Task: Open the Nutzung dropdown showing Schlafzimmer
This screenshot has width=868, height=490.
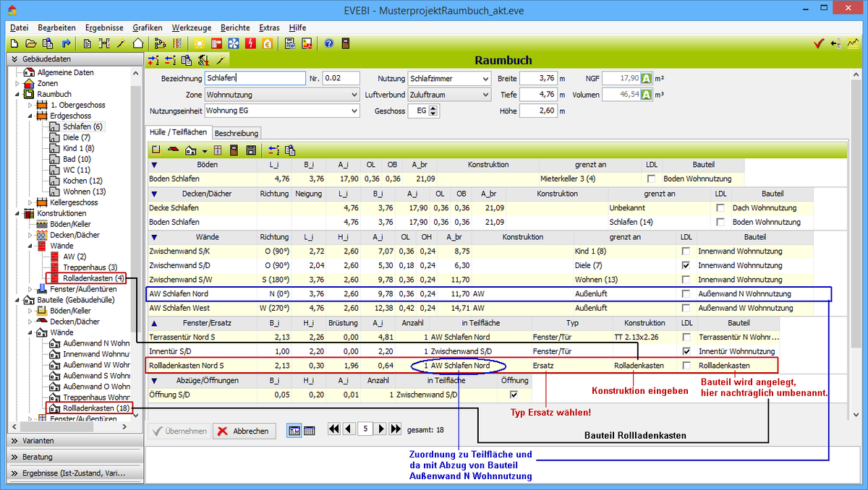Action: (485, 78)
